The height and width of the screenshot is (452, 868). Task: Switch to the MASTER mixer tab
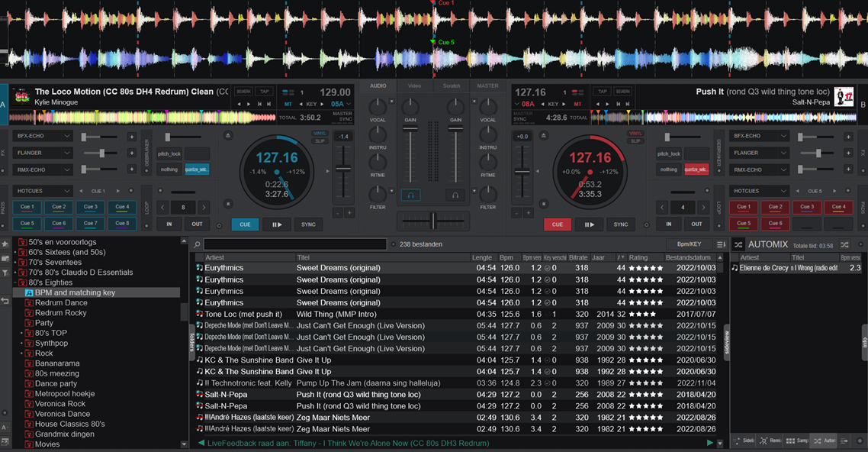pyautogui.click(x=487, y=86)
